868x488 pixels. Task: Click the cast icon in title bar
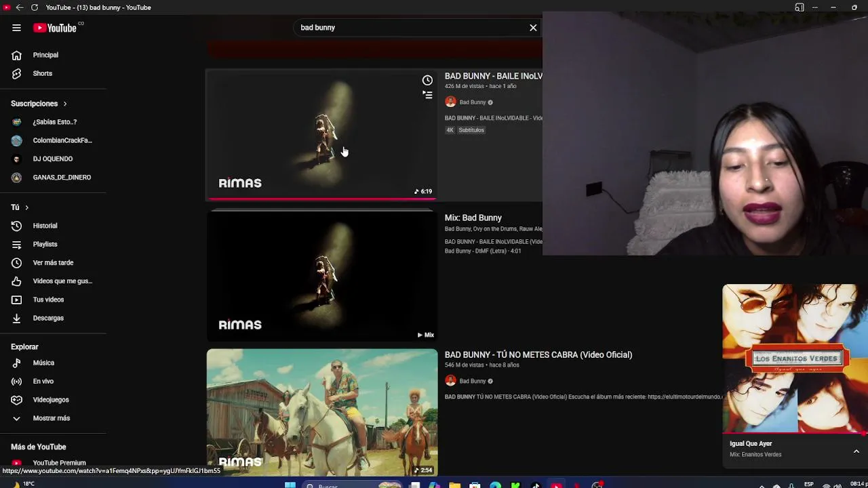tap(800, 7)
